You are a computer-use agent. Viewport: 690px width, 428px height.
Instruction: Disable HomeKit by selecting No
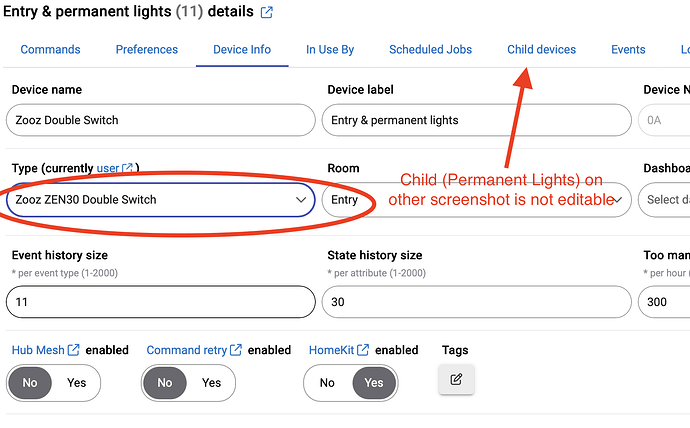(327, 382)
